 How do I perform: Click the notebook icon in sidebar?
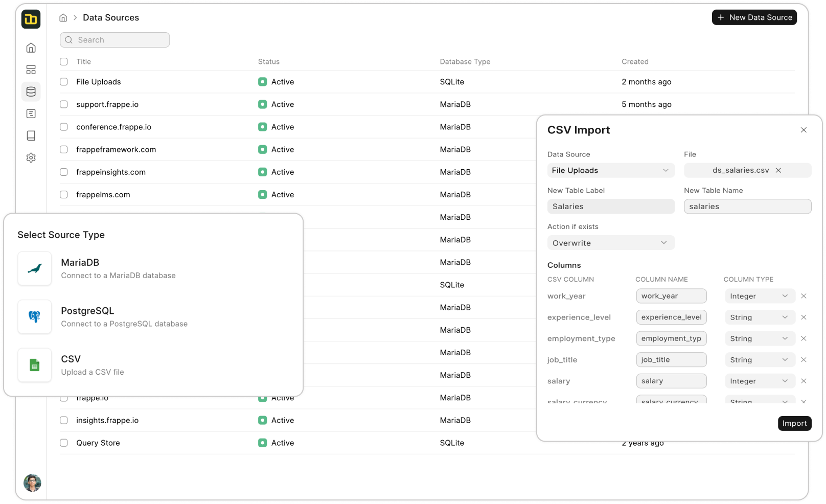(x=31, y=135)
